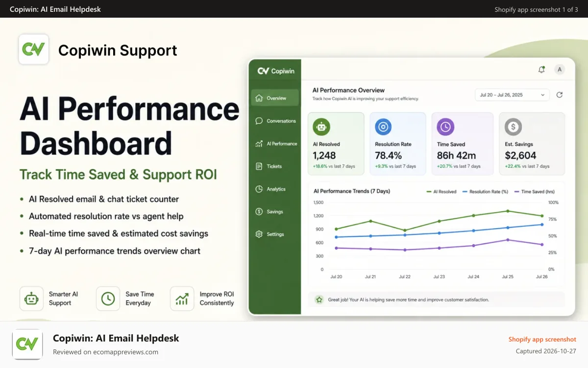588x368 pixels.
Task: Click the AI Performance Trends (7 Days) title
Action: 352,191
